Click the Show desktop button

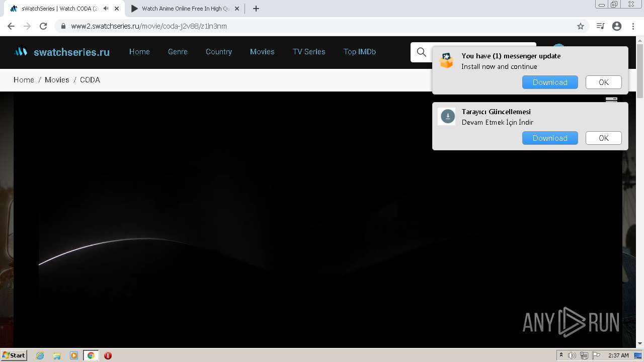638,355
